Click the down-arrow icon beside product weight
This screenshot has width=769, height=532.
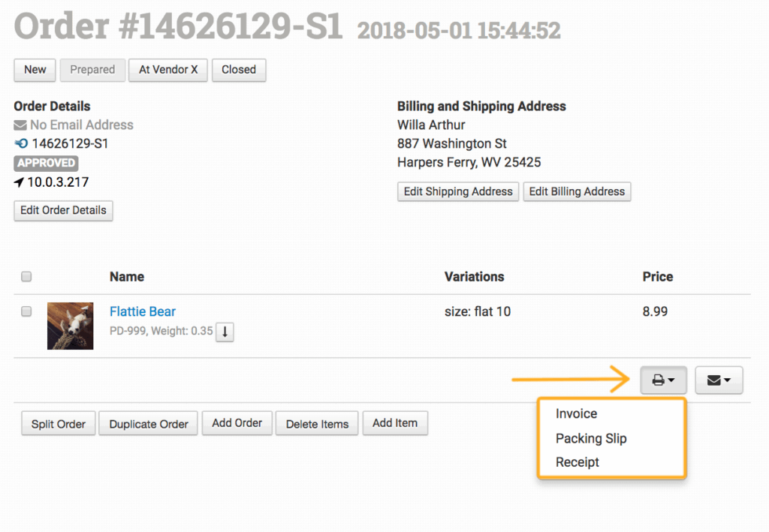point(225,332)
